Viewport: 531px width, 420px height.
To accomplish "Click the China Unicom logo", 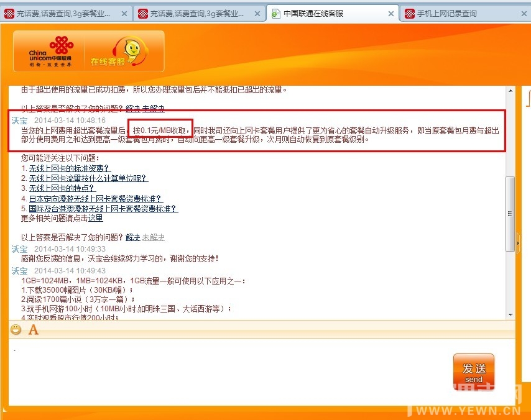I will [x=50, y=51].
